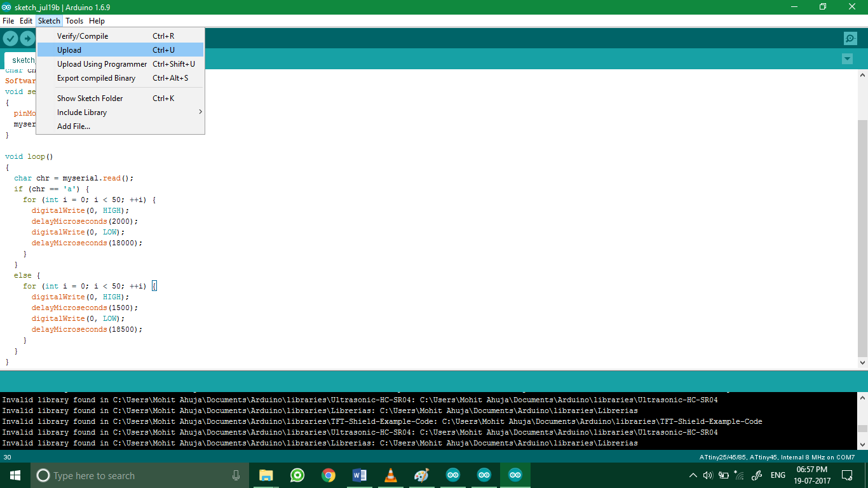The width and height of the screenshot is (868, 488).
Task: Open Google Chrome from taskbar
Action: (328, 475)
